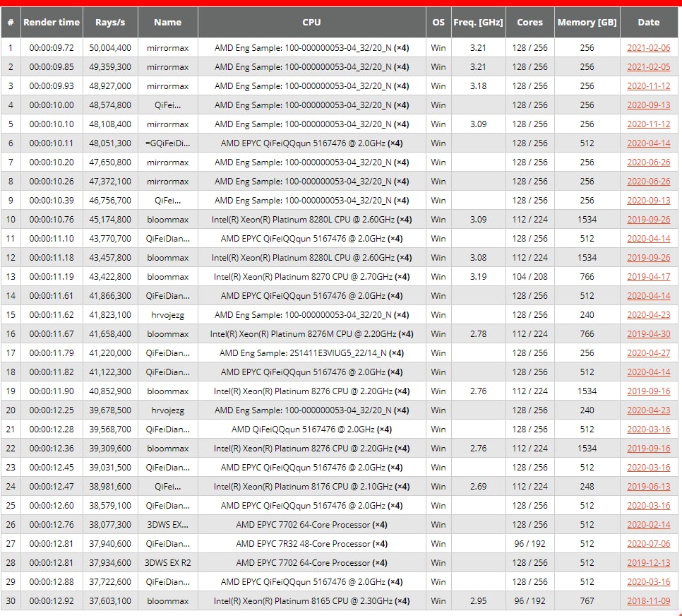Click the OS column header
Viewport: 682px width, 616px height.
(438, 22)
